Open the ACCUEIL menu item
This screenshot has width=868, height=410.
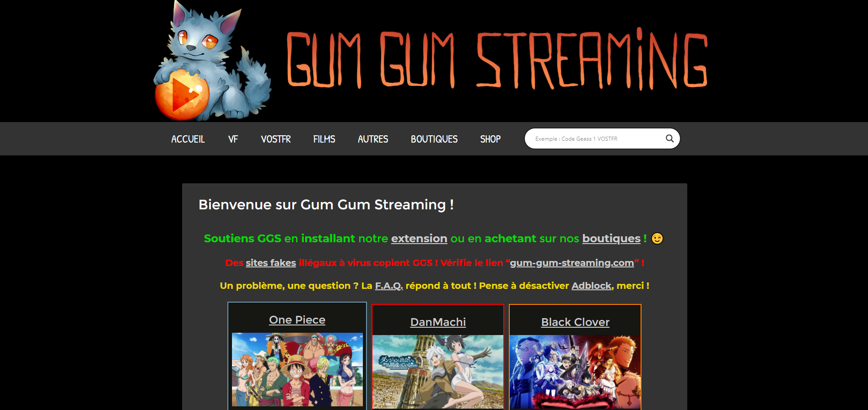point(188,139)
